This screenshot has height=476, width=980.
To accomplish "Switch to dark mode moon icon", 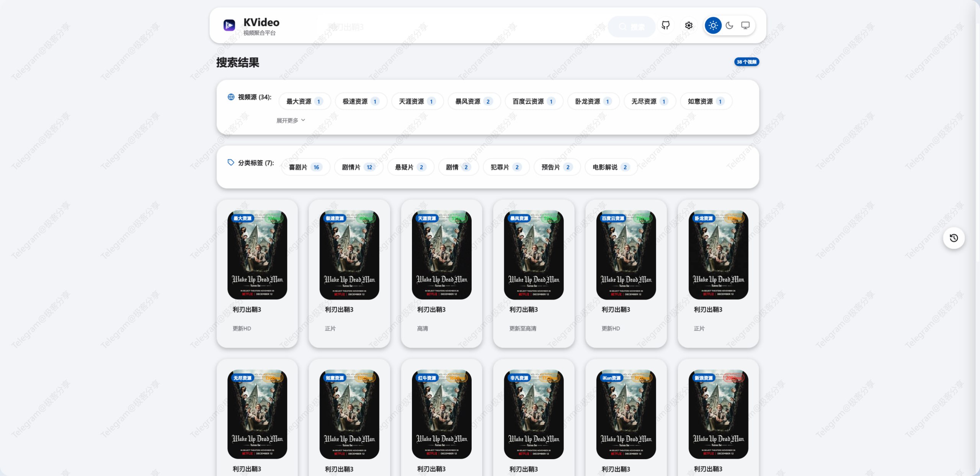I will click(x=729, y=25).
